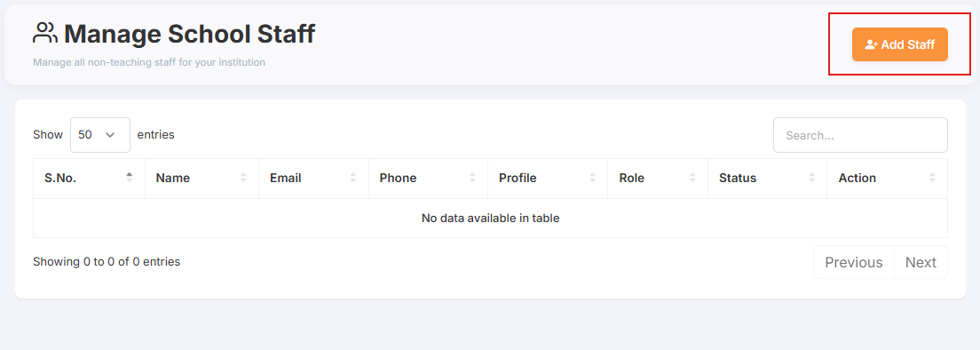Click the staff users icon beside the page title
The height and width of the screenshot is (350, 980).
pyautogui.click(x=45, y=33)
